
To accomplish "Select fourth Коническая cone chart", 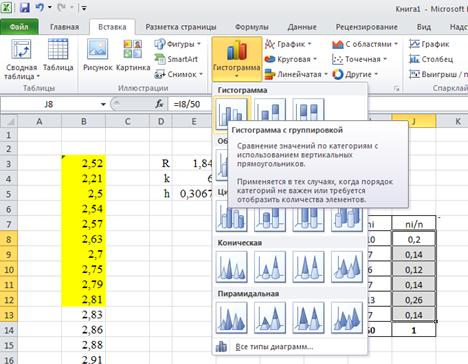I will tap(347, 267).
